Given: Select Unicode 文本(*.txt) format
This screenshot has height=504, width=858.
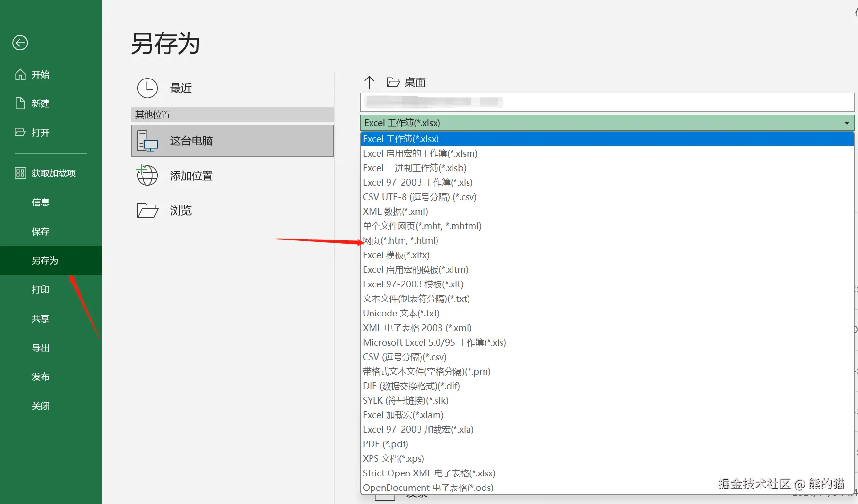Looking at the screenshot, I should point(607,313).
